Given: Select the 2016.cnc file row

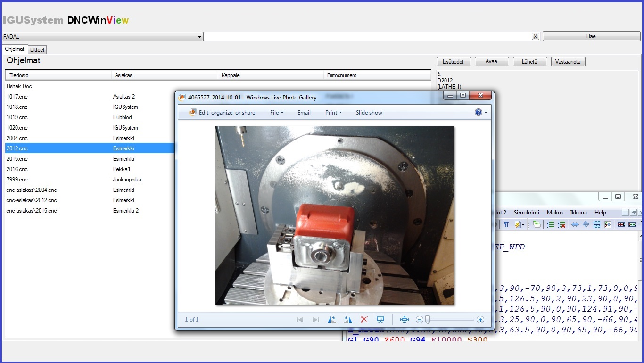Looking at the screenshot, I should point(17,169).
